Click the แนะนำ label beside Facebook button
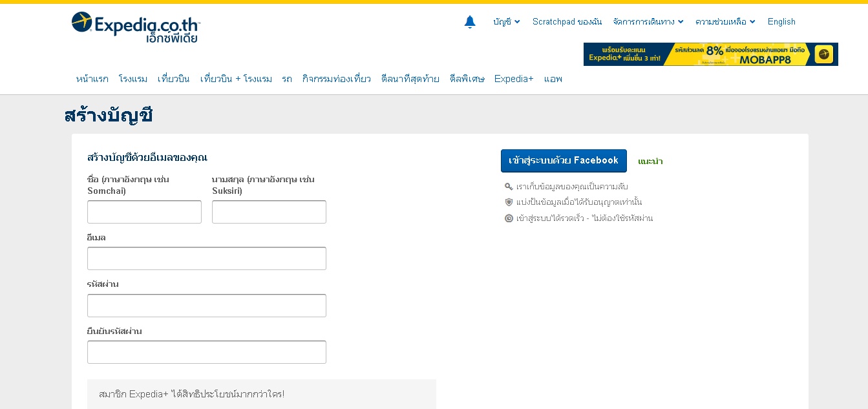This screenshot has width=868, height=409. 650,162
